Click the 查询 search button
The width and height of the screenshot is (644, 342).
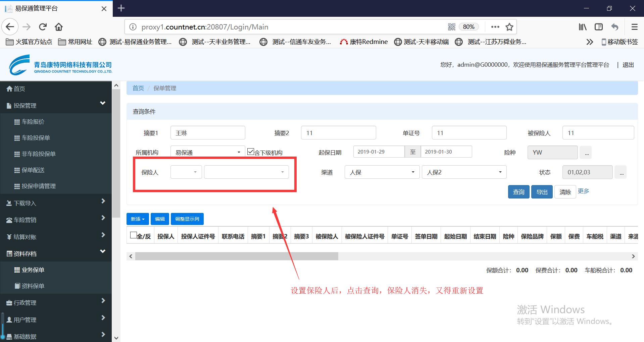click(518, 192)
